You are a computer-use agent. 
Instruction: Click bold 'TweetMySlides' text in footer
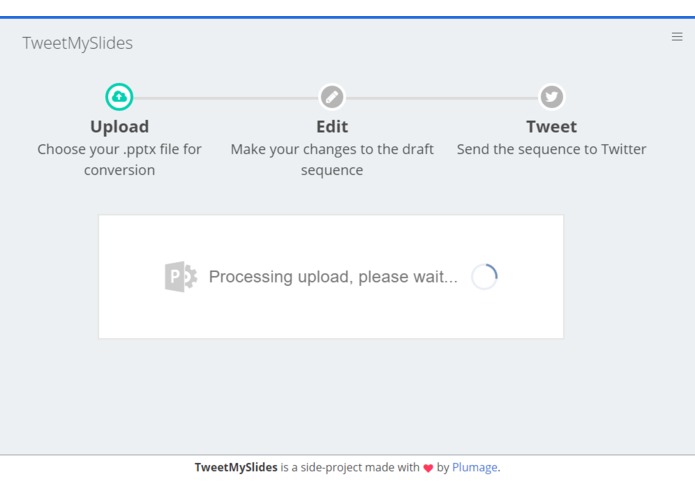click(x=236, y=467)
